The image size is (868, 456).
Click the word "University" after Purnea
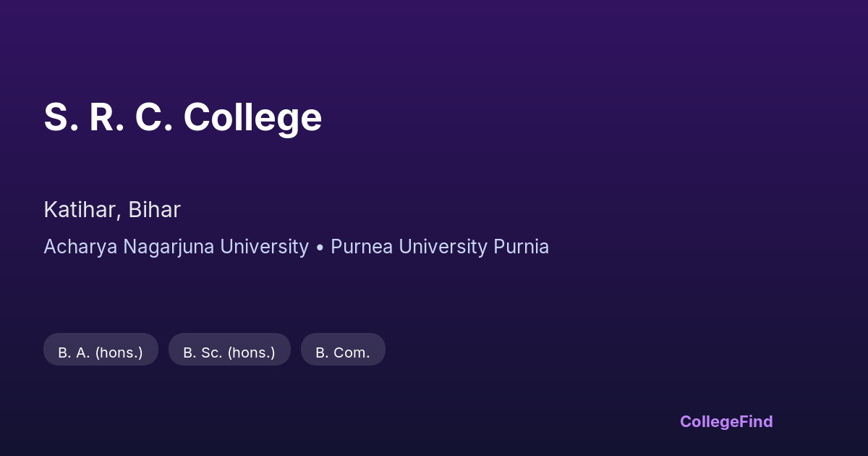pyautogui.click(x=443, y=247)
